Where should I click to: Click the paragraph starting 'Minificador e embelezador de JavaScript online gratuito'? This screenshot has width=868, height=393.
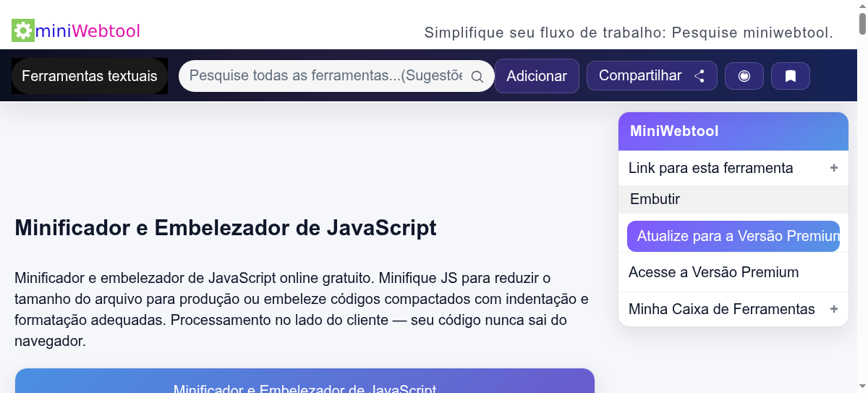(302, 310)
